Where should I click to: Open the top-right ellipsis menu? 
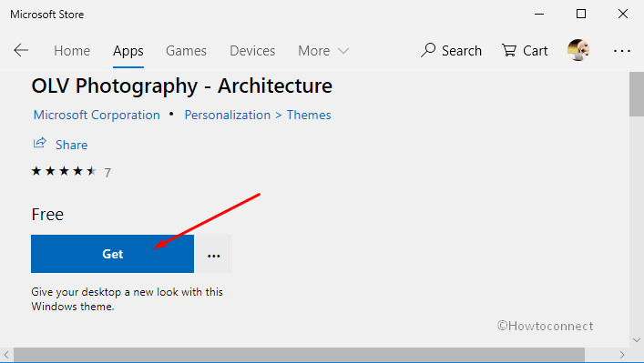(x=622, y=51)
